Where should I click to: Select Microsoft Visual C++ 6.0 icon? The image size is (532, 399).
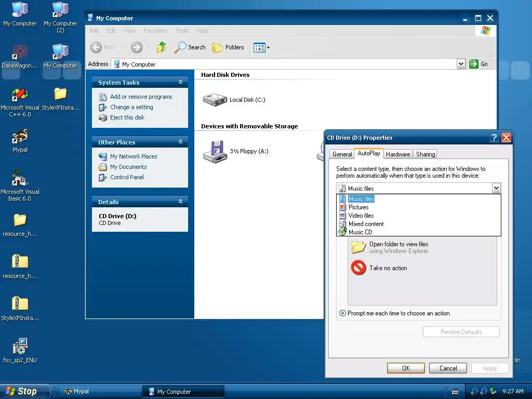pos(20,102)
